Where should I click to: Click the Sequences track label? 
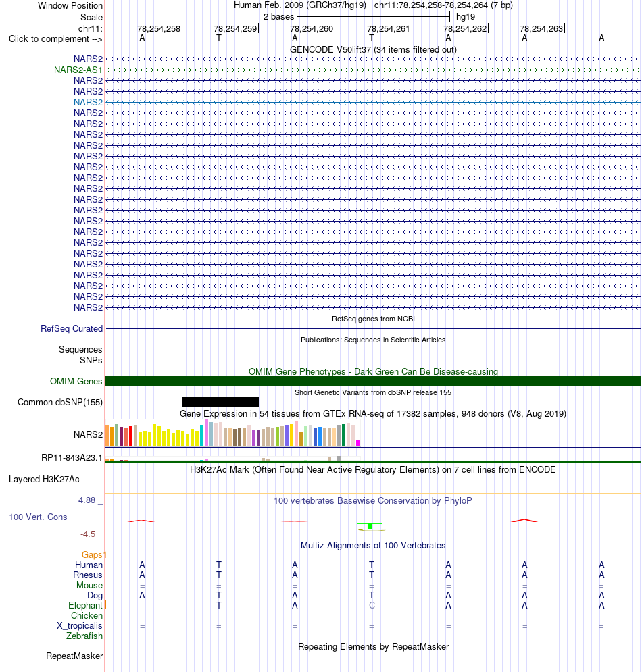pos(80,349)
